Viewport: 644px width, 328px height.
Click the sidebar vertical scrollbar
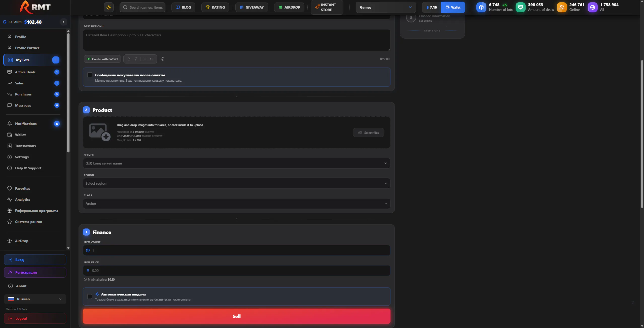(x=68, y=92)
